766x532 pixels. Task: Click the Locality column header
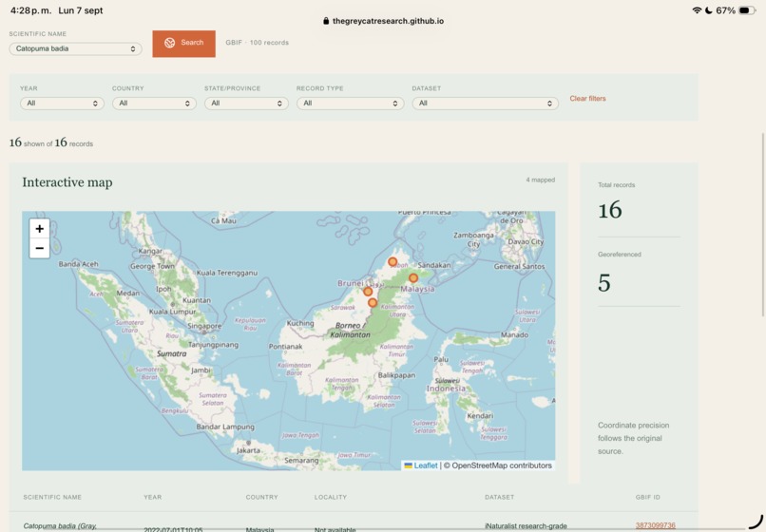[x=331, y=497]
